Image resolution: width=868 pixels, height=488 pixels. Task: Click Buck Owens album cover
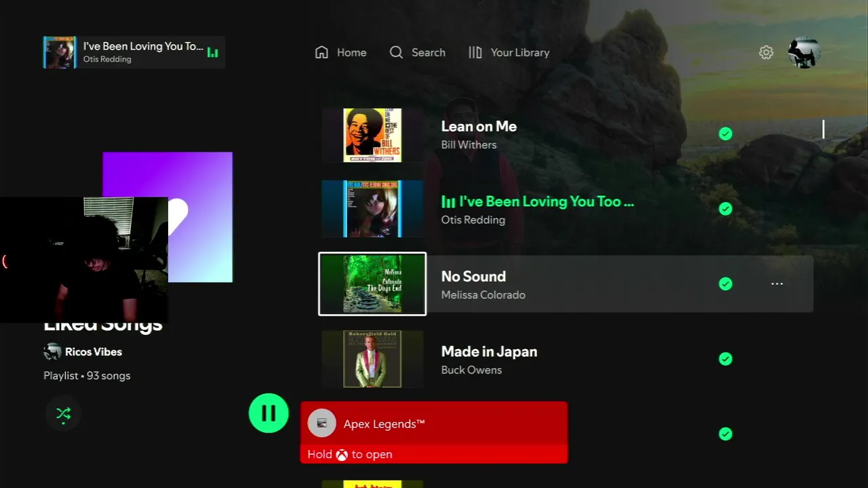pos(372,359)
